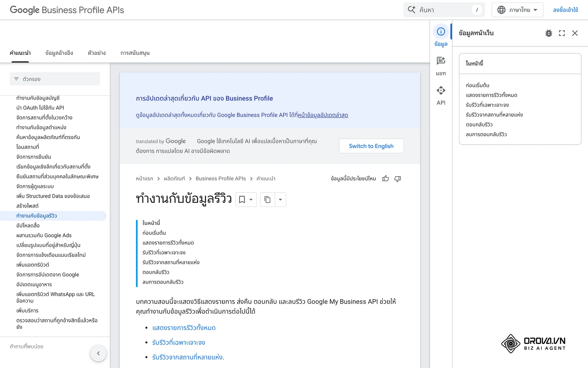Image resolution: width=588 pixels, height=368 pixels.
Task: Click ก่อนเริ่มต้น in the side panel list
Action: tap(477, 85)
